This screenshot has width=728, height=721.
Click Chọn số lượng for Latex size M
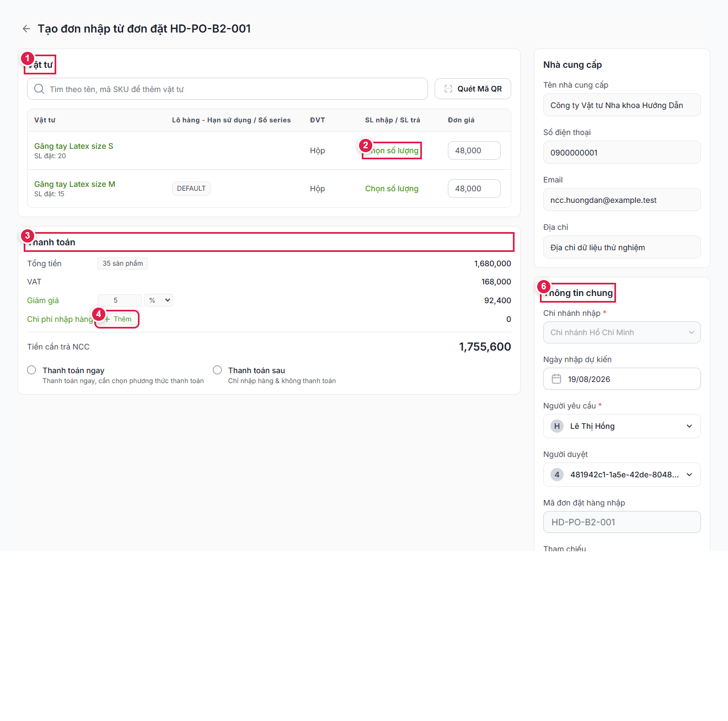point(392,189)
